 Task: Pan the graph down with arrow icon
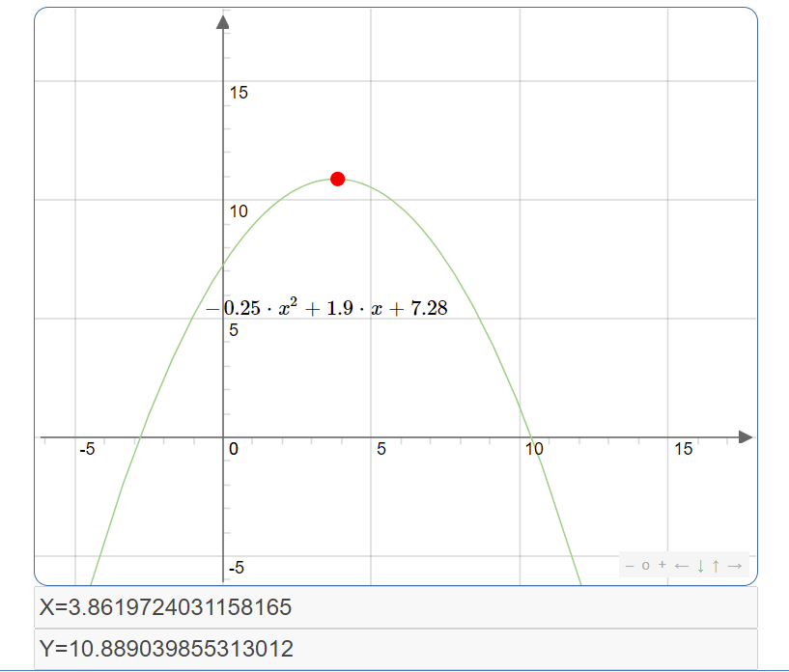700,566
